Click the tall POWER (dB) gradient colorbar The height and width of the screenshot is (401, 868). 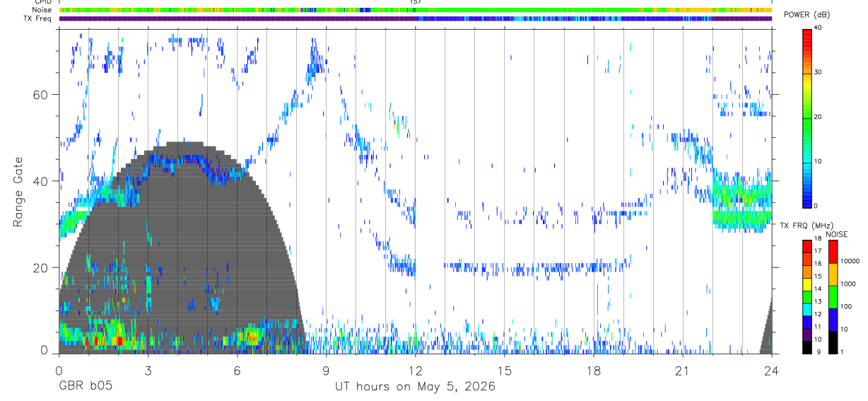[808, 117]
